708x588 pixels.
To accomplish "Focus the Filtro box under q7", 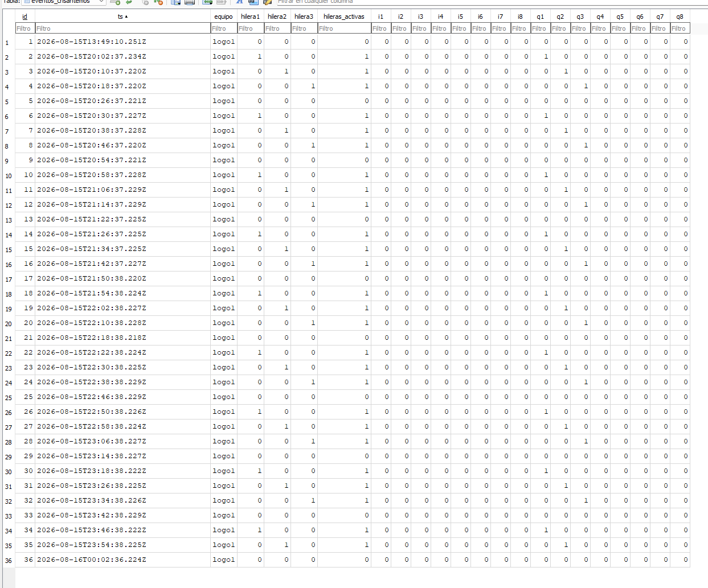I will pos(660,28).
